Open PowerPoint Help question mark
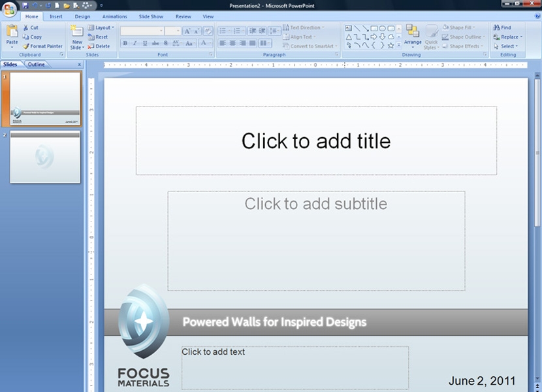 click(x=537, y=16)
